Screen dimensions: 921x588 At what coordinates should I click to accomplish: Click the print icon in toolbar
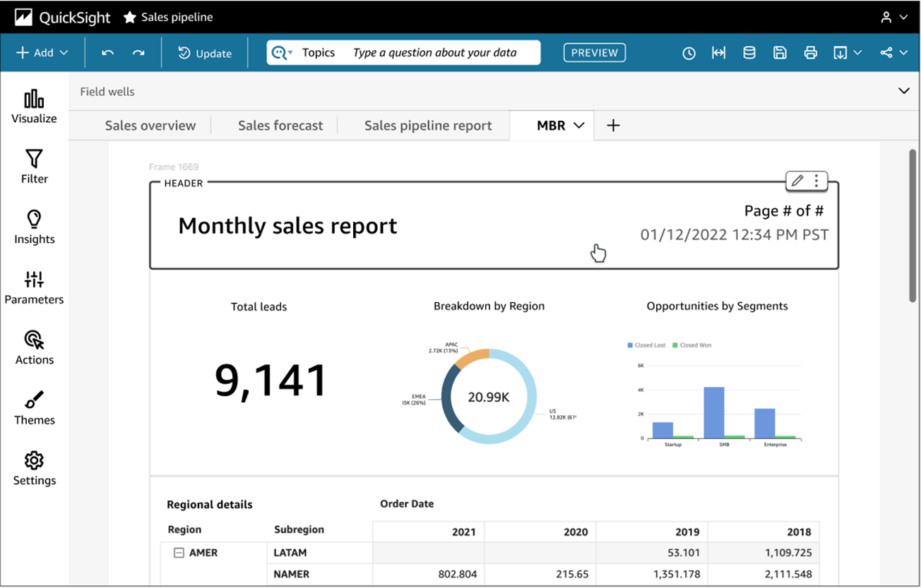810,53
